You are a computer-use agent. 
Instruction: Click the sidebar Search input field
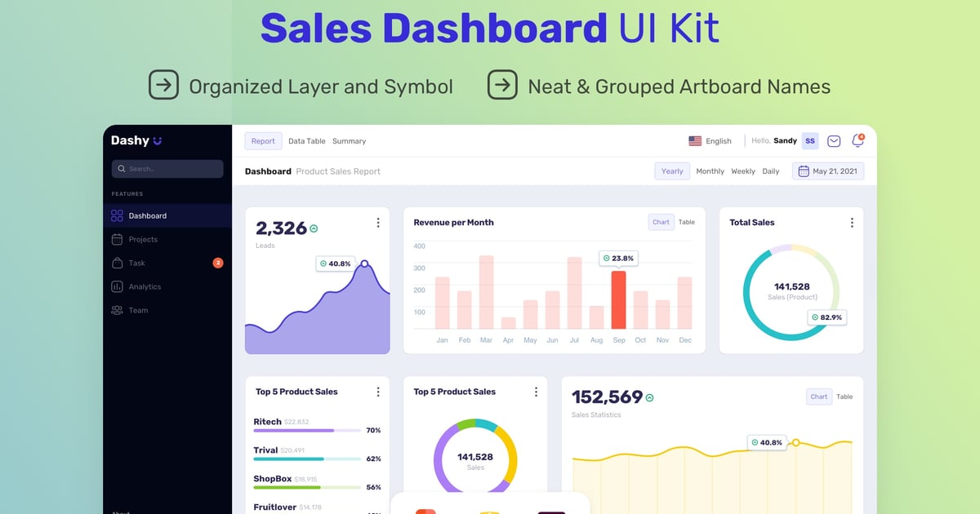[167, 169]
